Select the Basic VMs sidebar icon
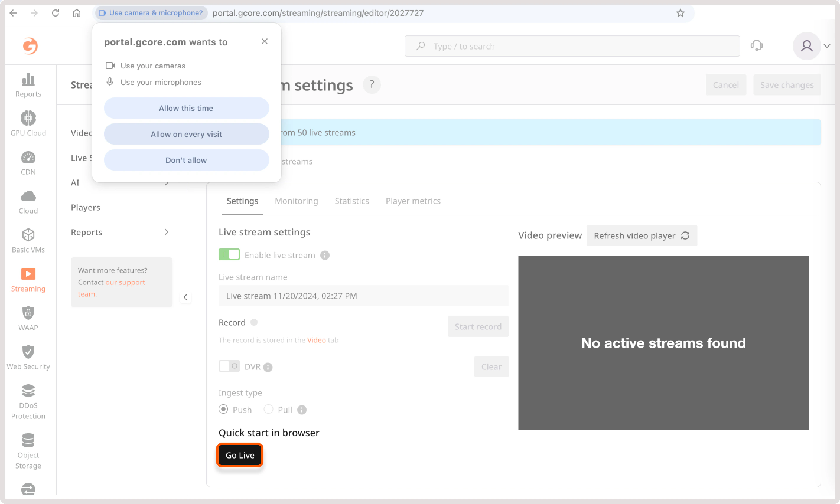 (28, 235)
